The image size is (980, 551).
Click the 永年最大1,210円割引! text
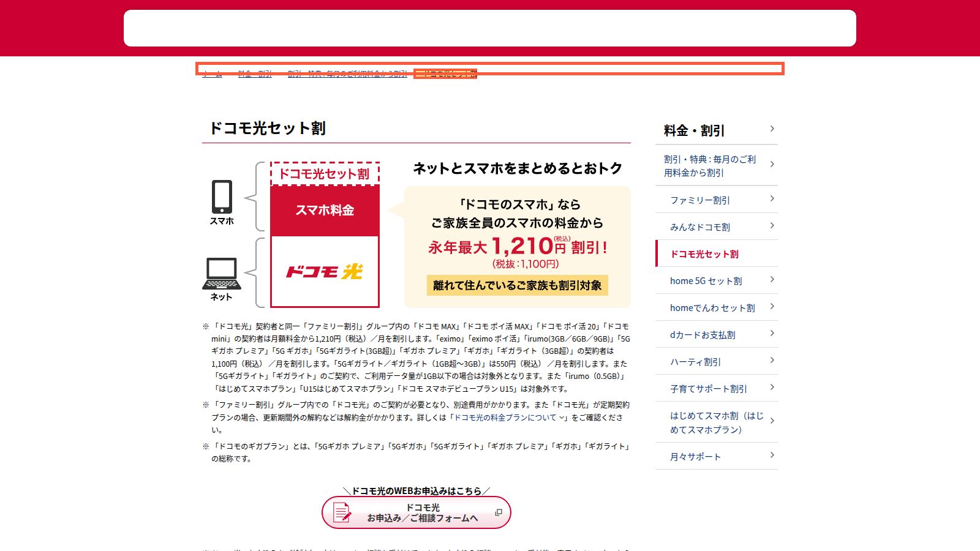coord(518,247)
